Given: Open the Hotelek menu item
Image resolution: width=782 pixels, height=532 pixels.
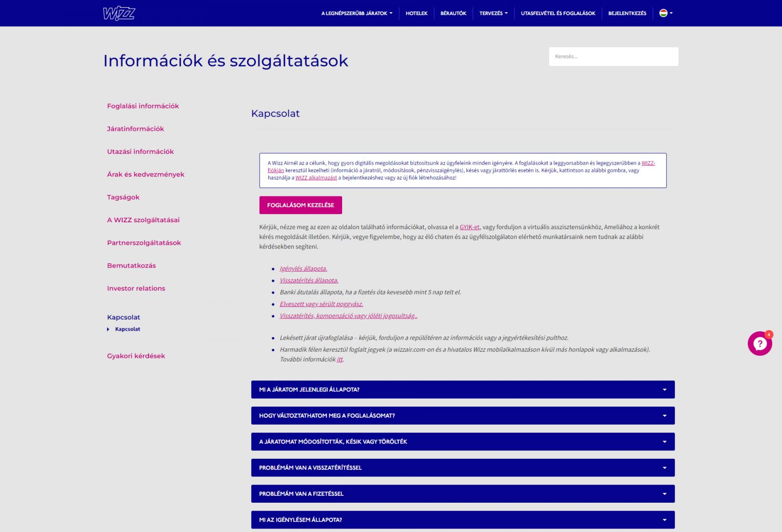Looking at the screenshot, I should click(x=416, y=13).
